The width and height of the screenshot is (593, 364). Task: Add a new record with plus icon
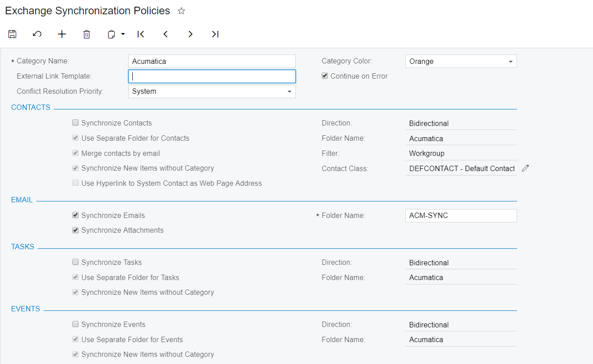click(62, 34)
